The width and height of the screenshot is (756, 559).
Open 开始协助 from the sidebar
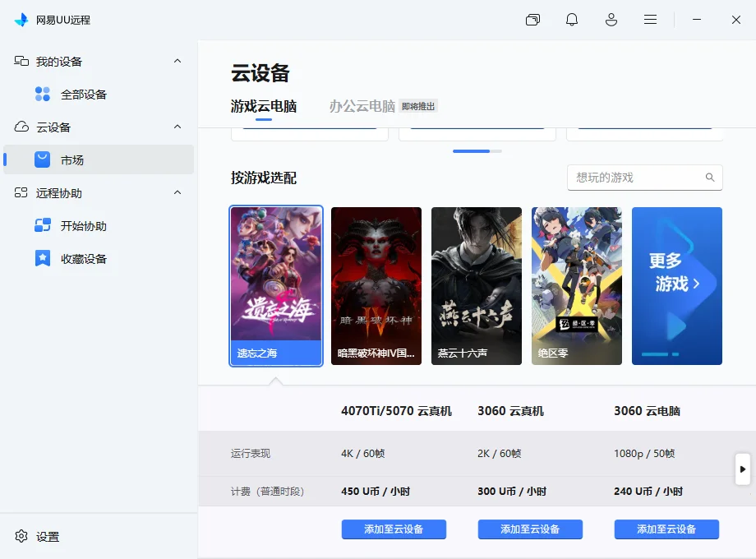coord(99,226)
